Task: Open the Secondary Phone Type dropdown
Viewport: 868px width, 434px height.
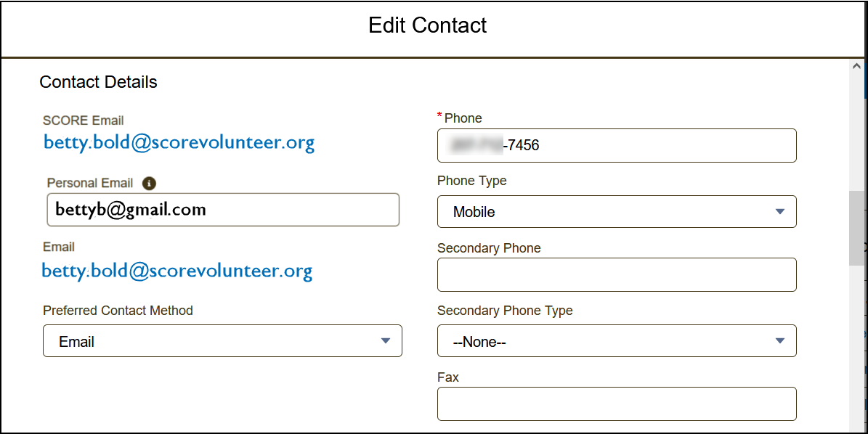Action: (x=617, y=341)
